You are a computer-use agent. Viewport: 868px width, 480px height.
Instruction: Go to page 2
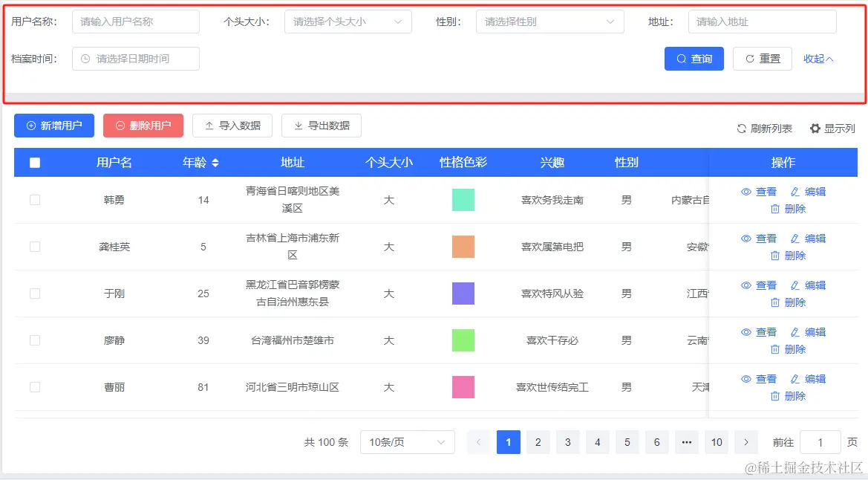tap(538, 442)
